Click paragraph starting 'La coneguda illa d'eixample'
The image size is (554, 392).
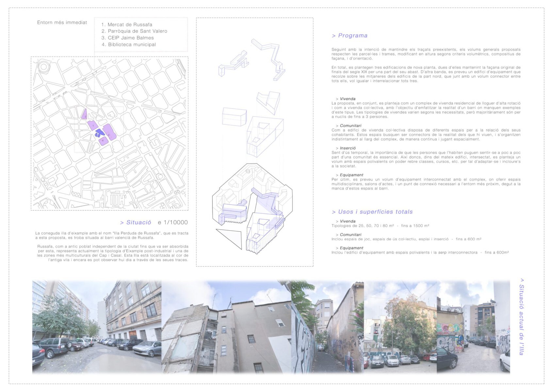tap(112, 235)
